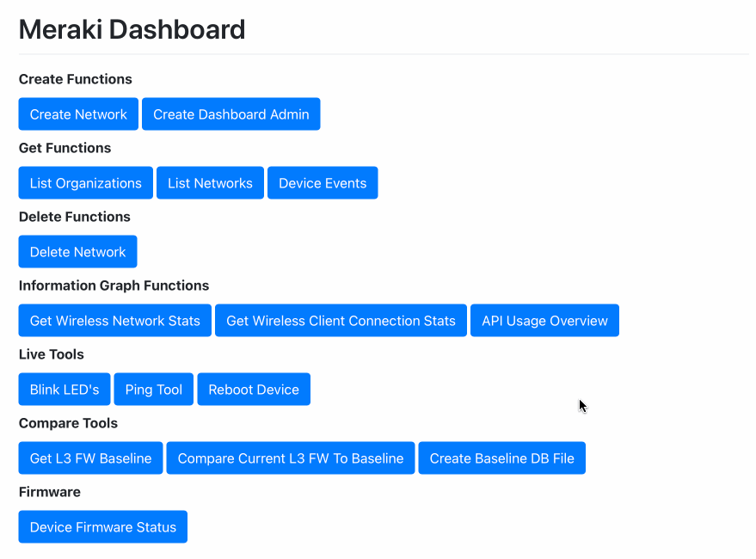The width and height of the screenshot is (756, 559).
Task: Click Reboot Device
Action: (x=254, y=389)
